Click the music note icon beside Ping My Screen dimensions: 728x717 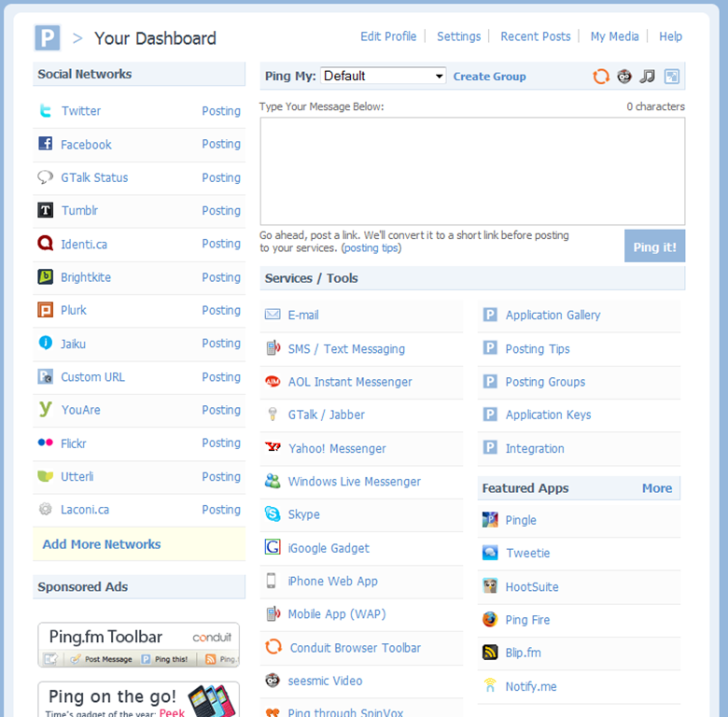click(648, 77)
